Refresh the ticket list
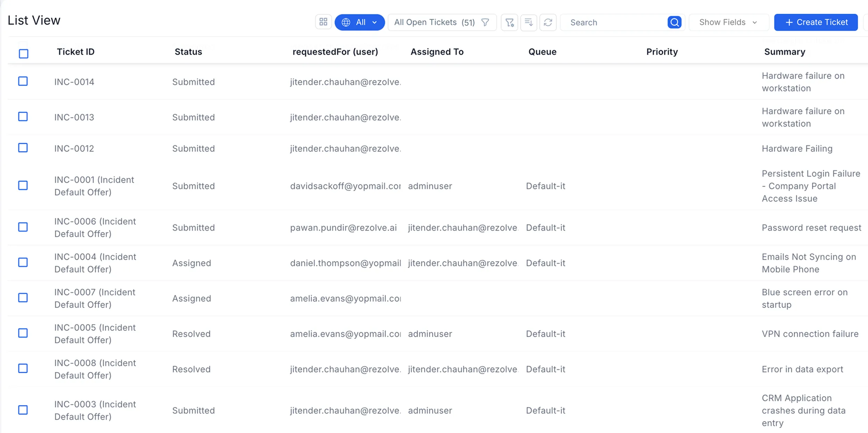This screenshot has width=868, height=433. [548, 23]
